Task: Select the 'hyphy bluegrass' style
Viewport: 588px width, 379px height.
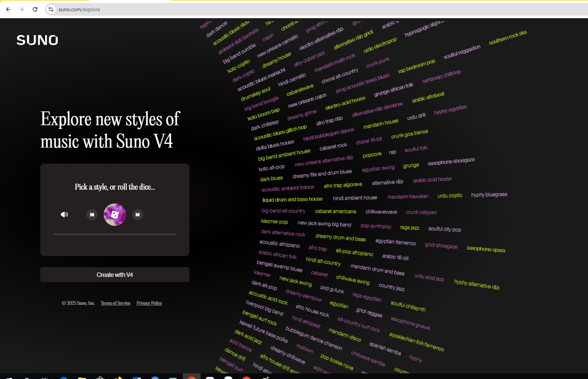Action: [x=489, y=195]
